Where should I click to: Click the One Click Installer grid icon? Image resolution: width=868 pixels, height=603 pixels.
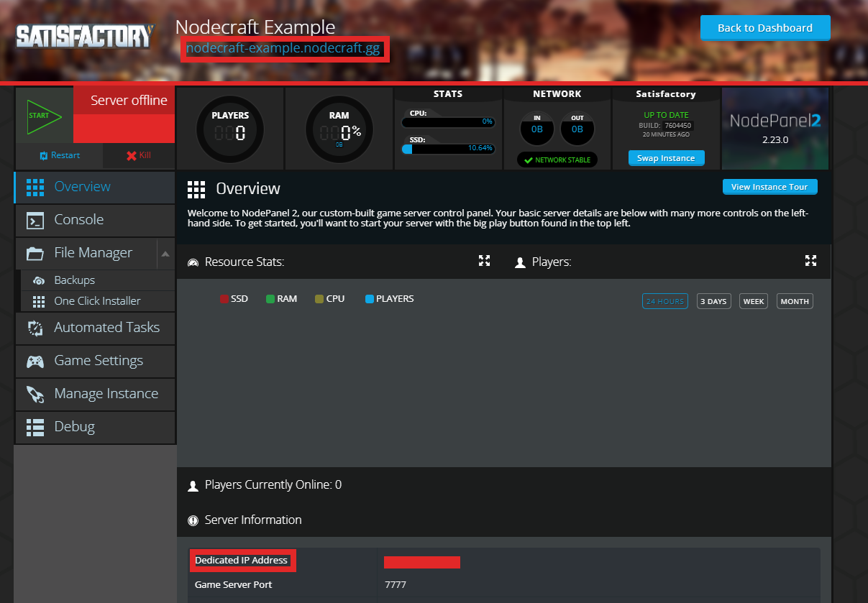[38, 301]
